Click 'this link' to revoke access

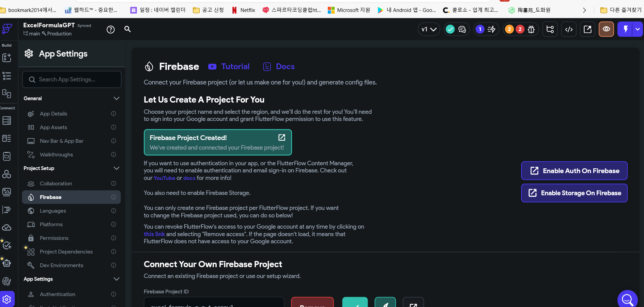[154, 234]
